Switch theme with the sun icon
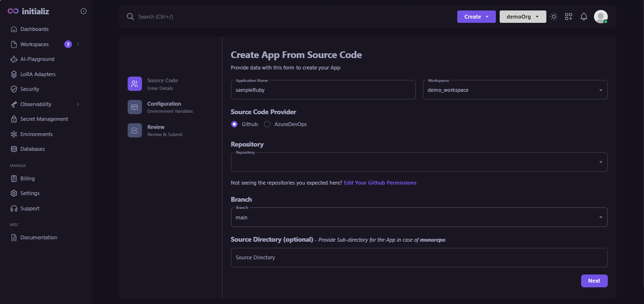Viewport: 644px width, 304px height. tap(553, 17)
